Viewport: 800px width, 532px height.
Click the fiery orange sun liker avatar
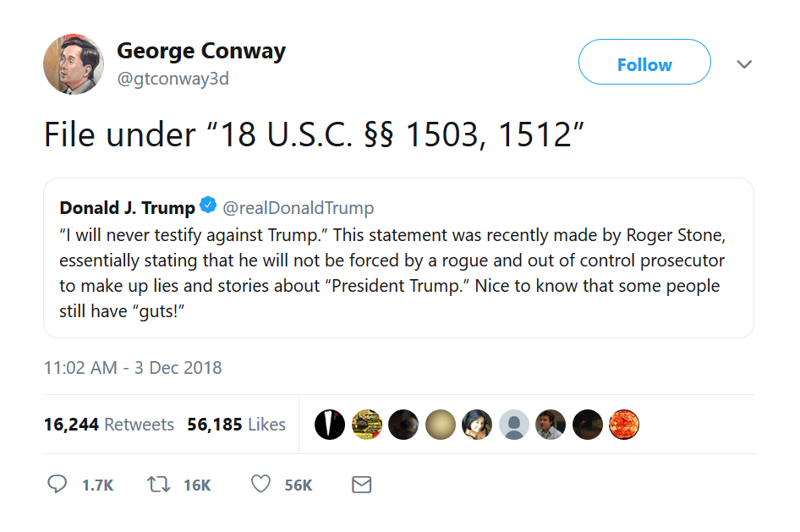click(623, 425)
